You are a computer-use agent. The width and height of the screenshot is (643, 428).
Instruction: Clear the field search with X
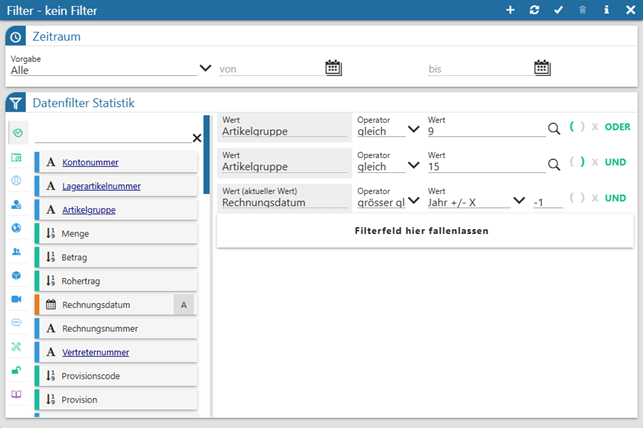point(197,137)
